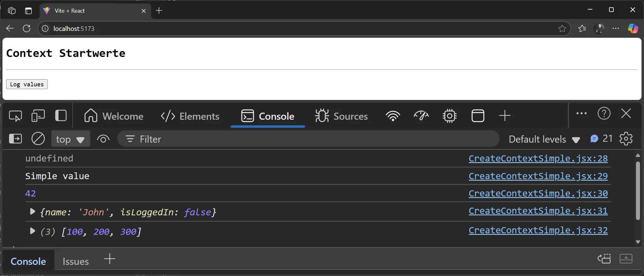Toggle device emulation mode

(x=38, y=116)
